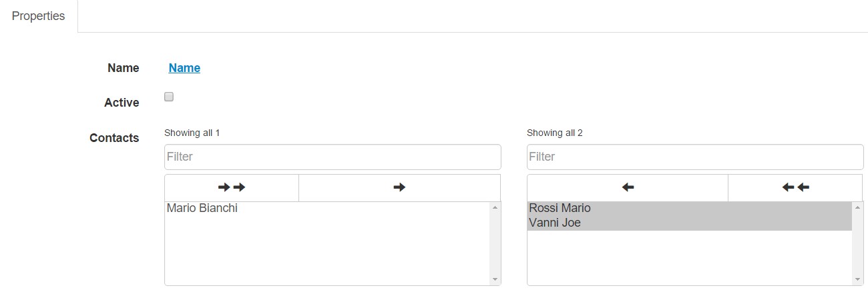
Task: Focus the available contacts Filter field
Action: point(333,157)
